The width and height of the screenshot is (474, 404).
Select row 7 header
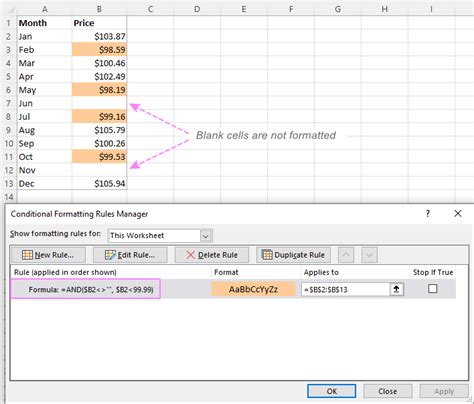point(8,103)
